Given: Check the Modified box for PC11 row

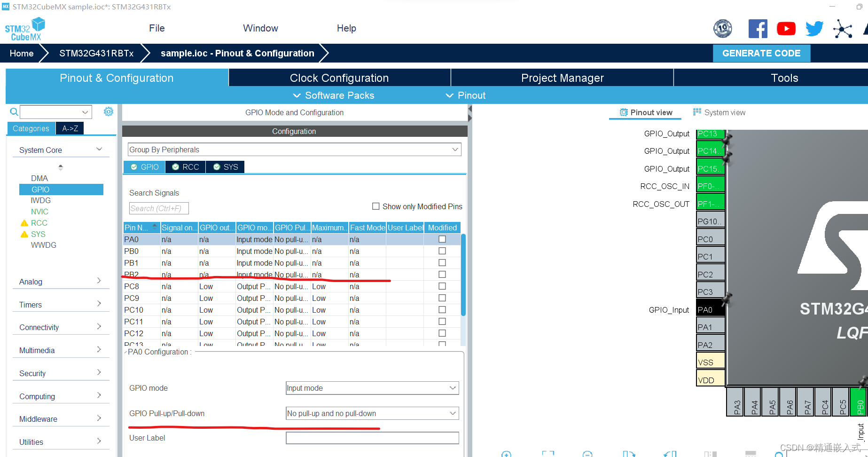Looking at the screenshot, I should [442, 322].
